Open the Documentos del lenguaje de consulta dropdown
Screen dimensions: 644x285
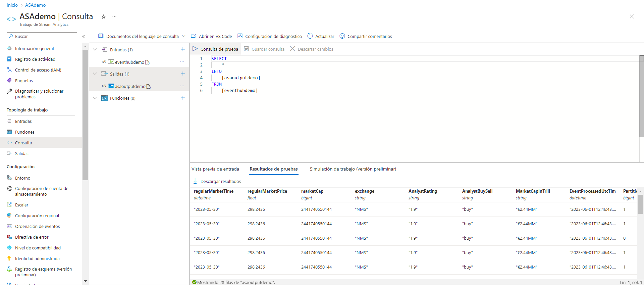click(x=142, y=36)
